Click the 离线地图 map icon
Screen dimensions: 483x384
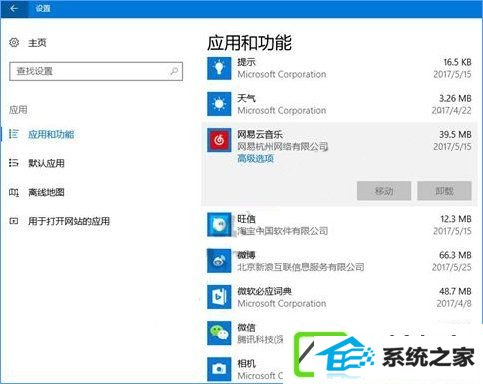(x=14, y=192)
